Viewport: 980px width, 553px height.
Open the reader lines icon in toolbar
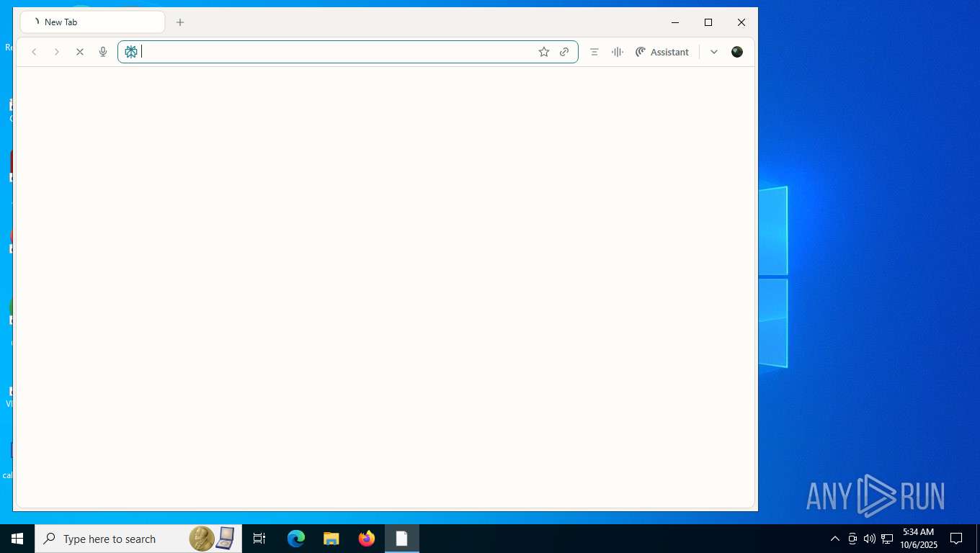[x=594, y=52]
